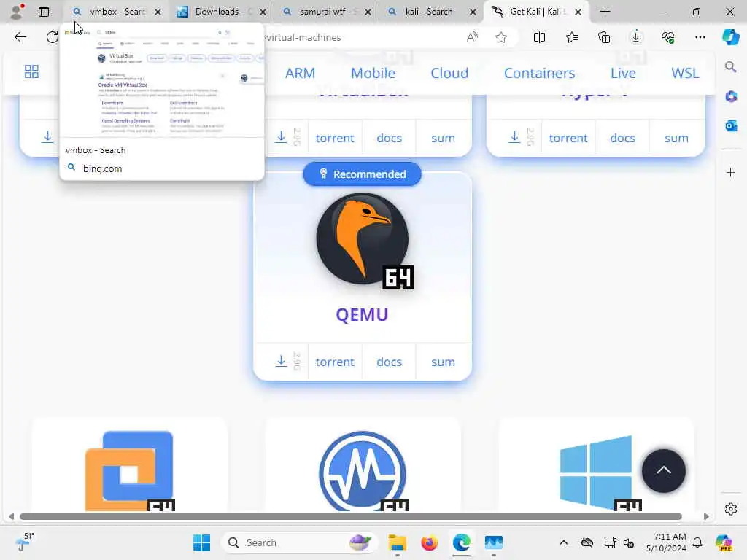Show hidden system tray icons
Image resolution: width=747 pixels, height=560 pixels.
pyautogui.click(x=564, y=542)
